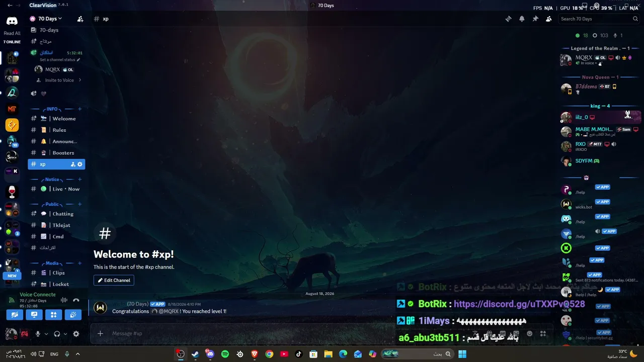The height and width of the screenshot is (362, 644).
Task: Open MQRX profile in member list
Action: [x=601, y=60]
